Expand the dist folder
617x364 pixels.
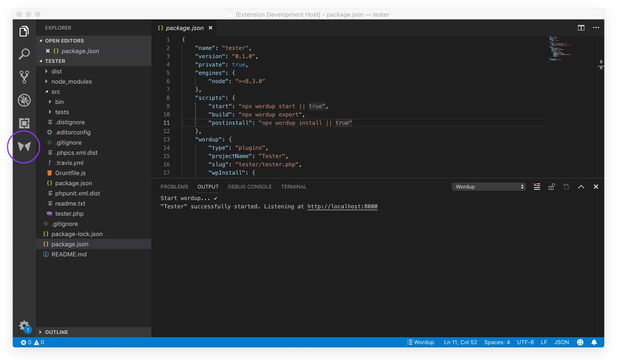57,71
